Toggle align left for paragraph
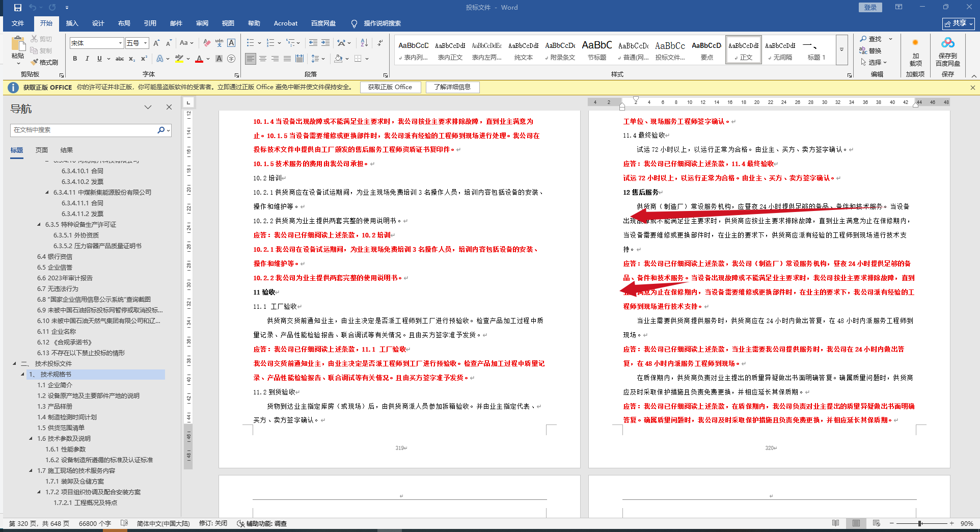Screen dimensions: 980x532 tap(251, 59)
